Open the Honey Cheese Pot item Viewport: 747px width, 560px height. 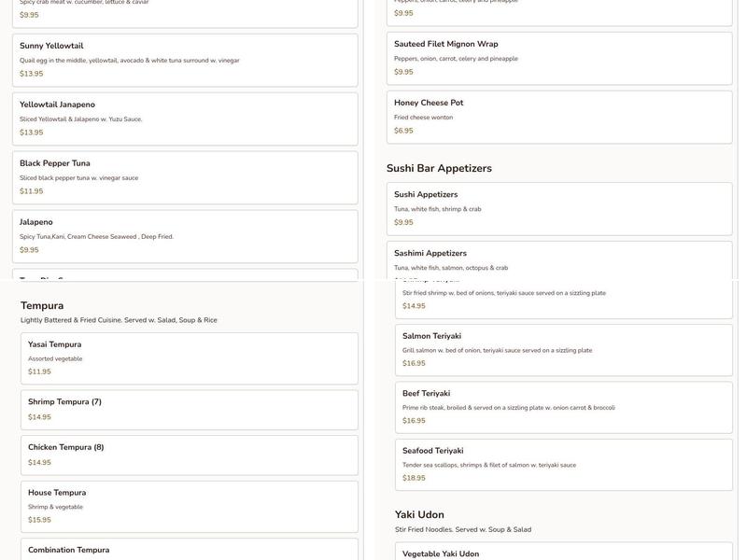[559, 117]
